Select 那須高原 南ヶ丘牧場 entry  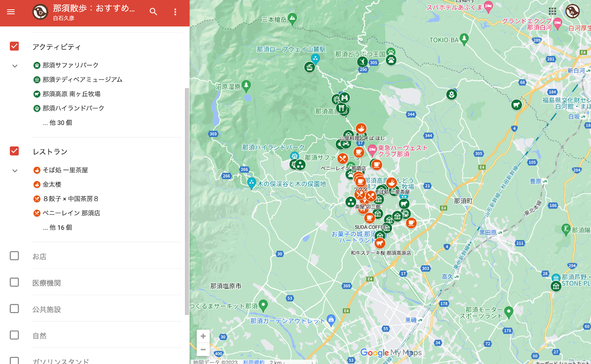click(71, 94)
